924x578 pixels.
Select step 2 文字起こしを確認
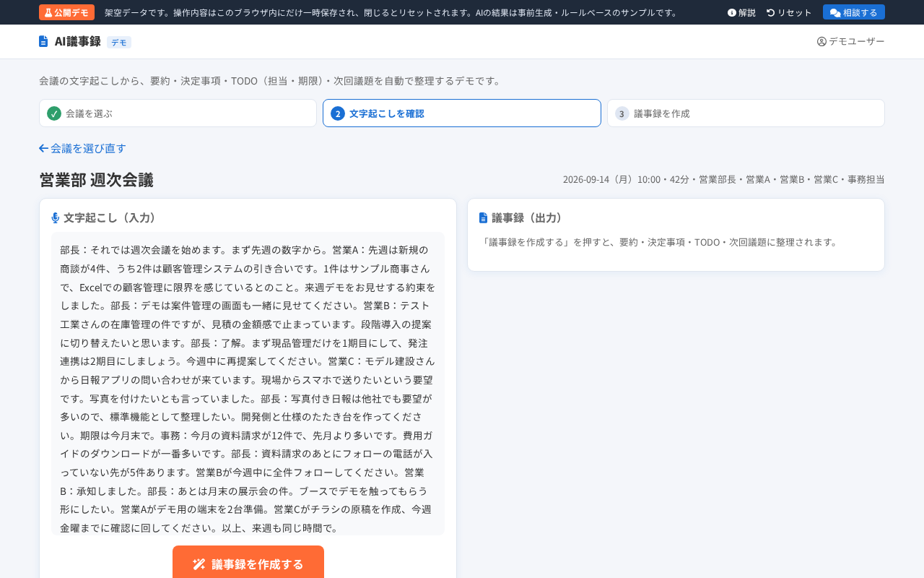click(x=462, y=113)
